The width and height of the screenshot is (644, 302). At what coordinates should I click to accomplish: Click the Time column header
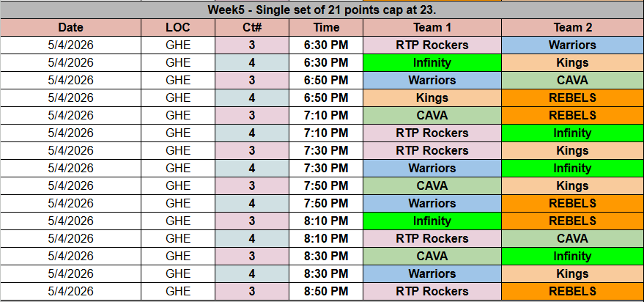[326, 28]
